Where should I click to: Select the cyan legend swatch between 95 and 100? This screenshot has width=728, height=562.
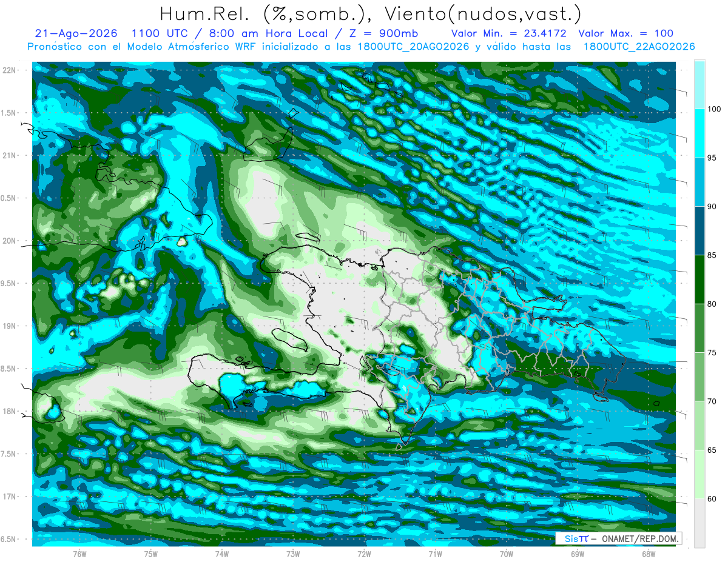coord(699,133)
